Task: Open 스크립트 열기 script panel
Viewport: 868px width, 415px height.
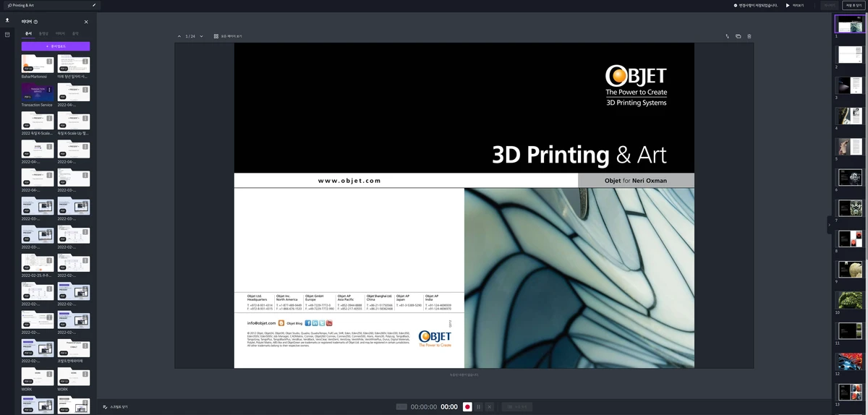Action: 115,407
